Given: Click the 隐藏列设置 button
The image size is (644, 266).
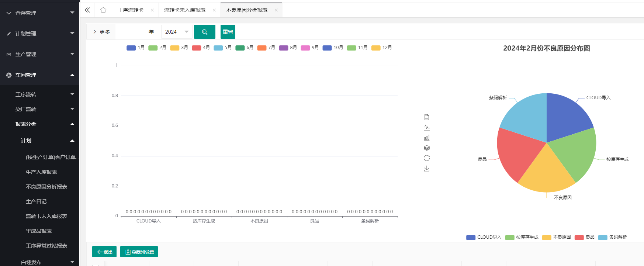Looking at the screenshot, I should click(139, 252).
